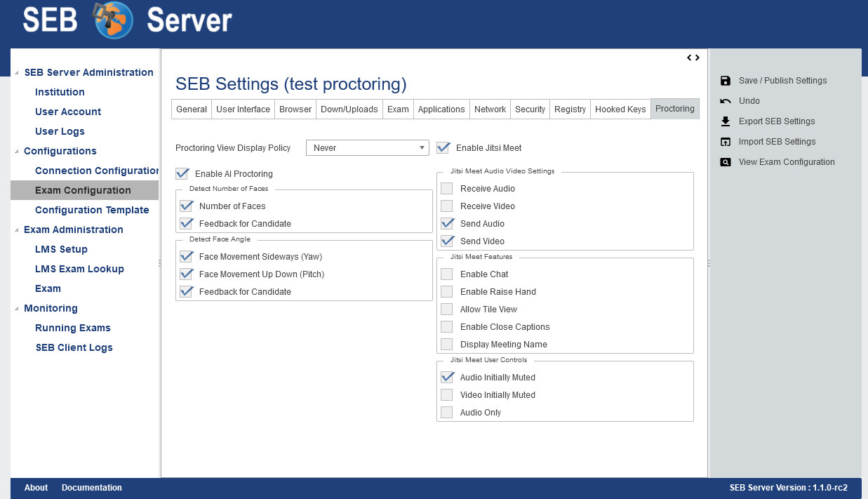Click the left arrow above the settings panel
868x499 pixels.
(690, 58)
